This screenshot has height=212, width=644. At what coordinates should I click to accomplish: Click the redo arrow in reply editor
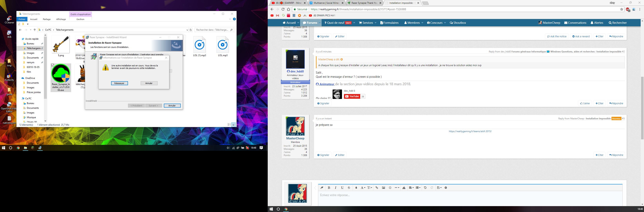tap(432, 188)
